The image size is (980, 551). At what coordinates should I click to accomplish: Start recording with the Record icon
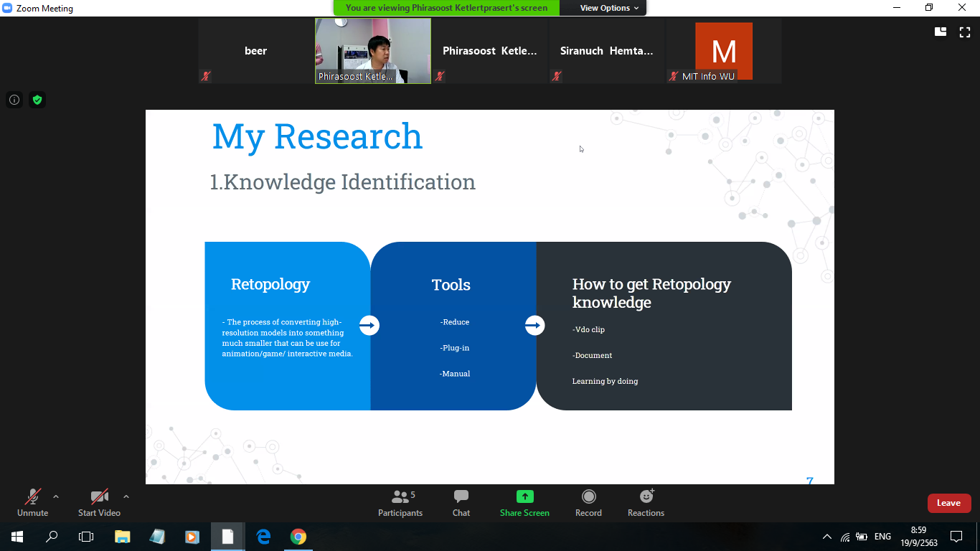[588, 496]
